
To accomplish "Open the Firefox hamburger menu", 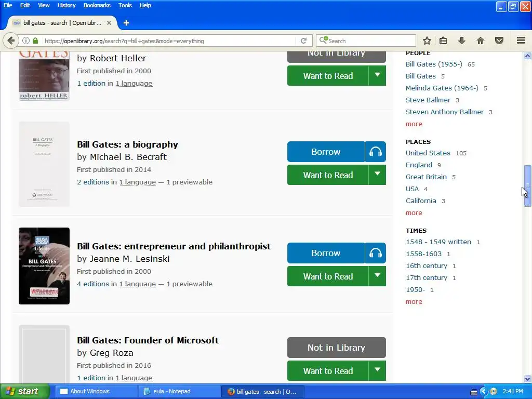I will pyautogui.click(x=521, y=41).
